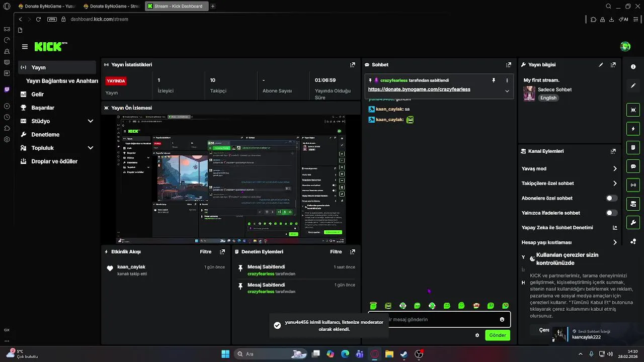The height and width of the screenshot is (362, 644).
Task: Toggle the channel actions widget icon in right bar
Action: 633,204
